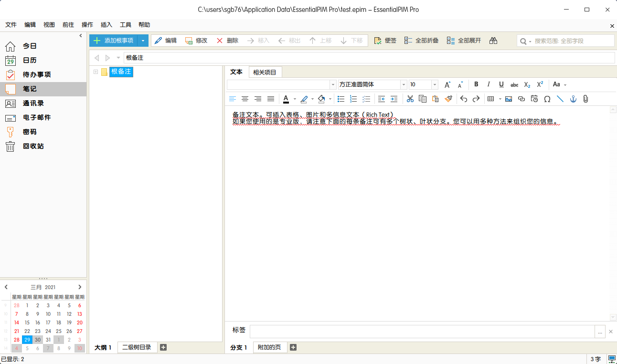Viewport: 617px width, 364px height.
Task: Open the font size dropdown
Action: 435,84
